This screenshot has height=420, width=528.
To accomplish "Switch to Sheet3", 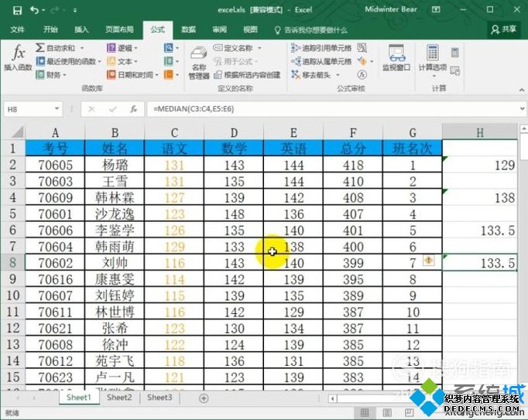I will click(x=159, y=398).
